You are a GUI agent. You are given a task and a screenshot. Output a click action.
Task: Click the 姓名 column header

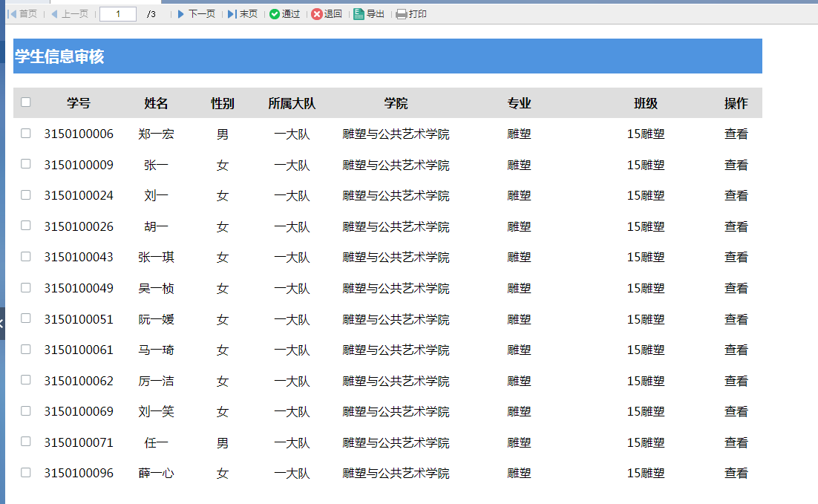pyautogui.click(x=156, y=103)
